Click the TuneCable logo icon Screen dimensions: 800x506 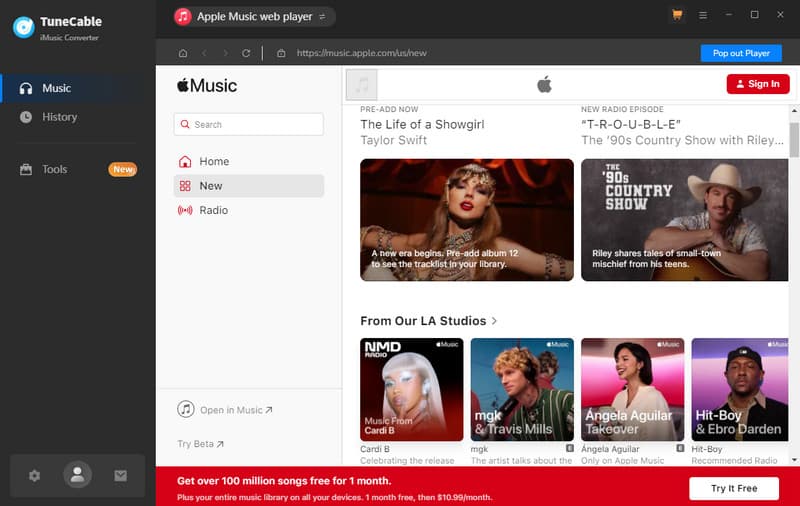[x=23, y=27]
